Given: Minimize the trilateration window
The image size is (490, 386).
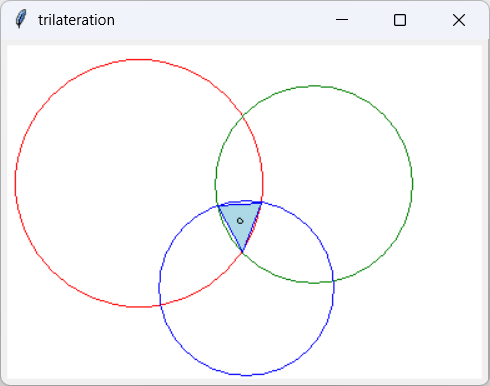Looking at the screenshot, I should pyautogui.click(x=342, y=20).
